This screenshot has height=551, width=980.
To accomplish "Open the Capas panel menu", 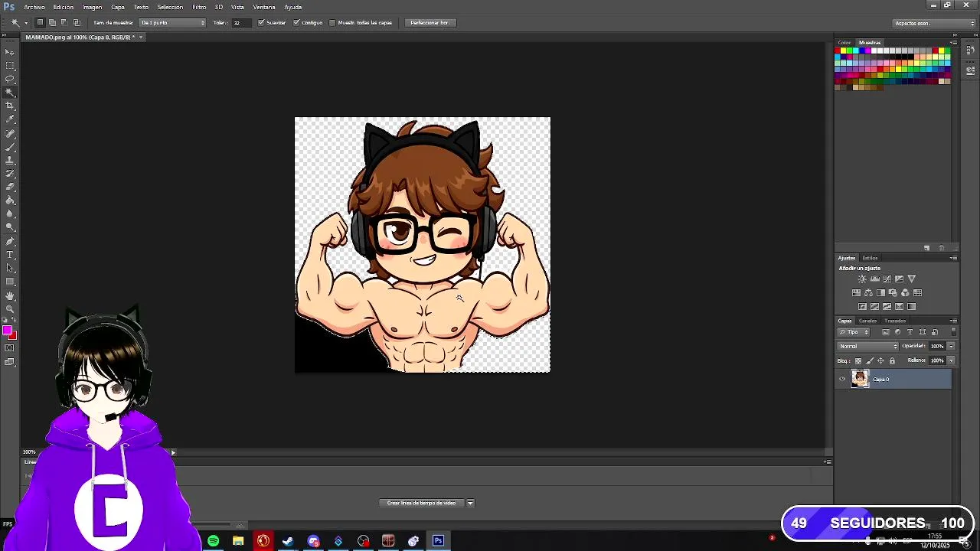I will coord(953,321).
